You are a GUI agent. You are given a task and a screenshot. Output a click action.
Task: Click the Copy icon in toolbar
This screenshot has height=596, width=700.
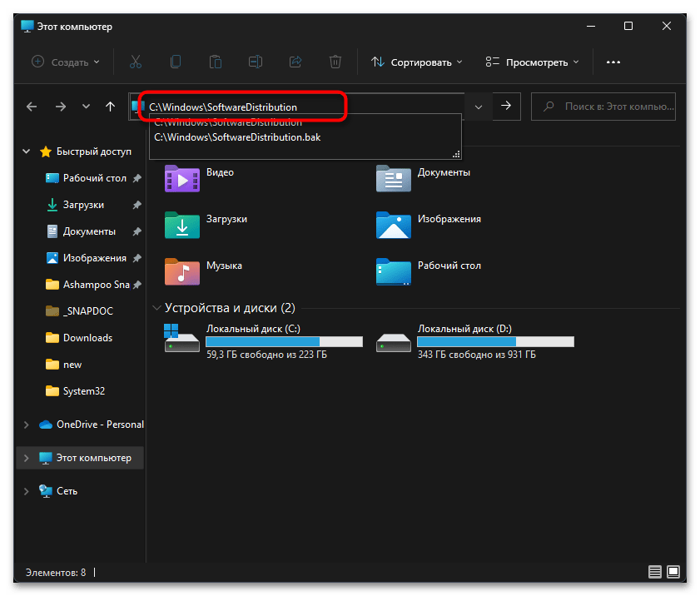click(176, 62)
